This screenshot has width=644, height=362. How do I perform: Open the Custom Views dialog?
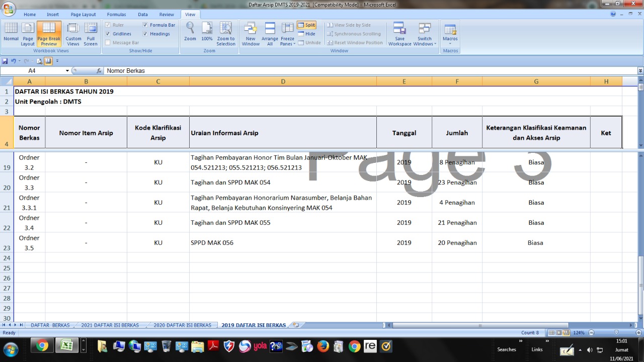(x=73, y=34)
